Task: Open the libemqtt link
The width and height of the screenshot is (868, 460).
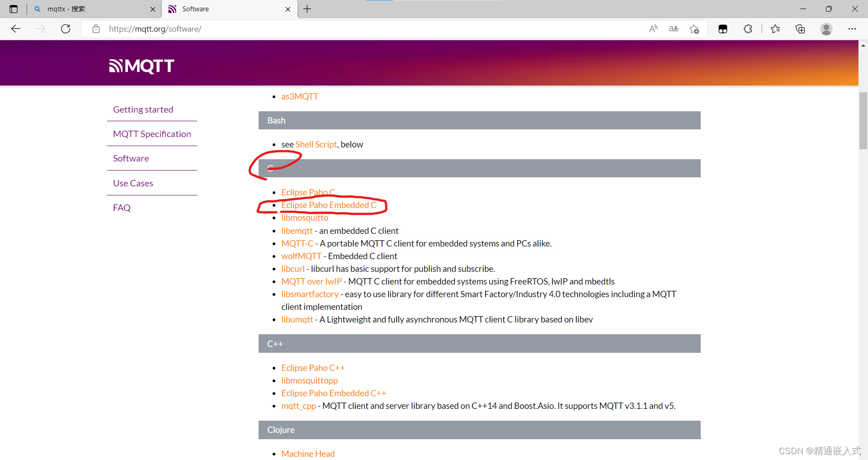Action: [297, 231]
